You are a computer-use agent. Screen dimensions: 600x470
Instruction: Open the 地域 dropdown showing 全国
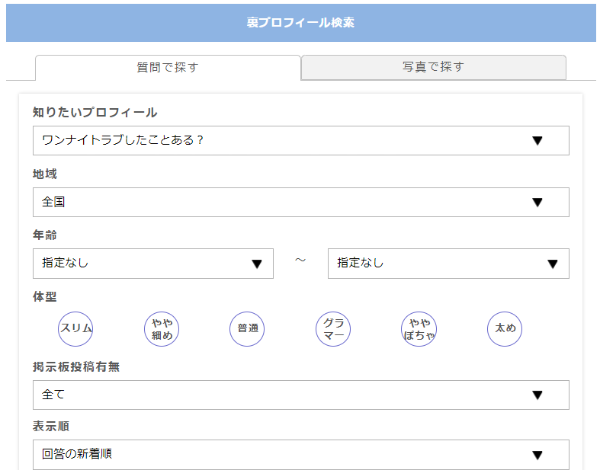click(301, 202)
